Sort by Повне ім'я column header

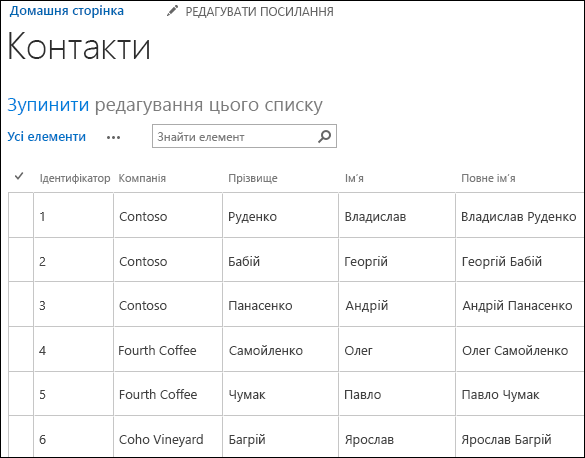click(488, 178)
